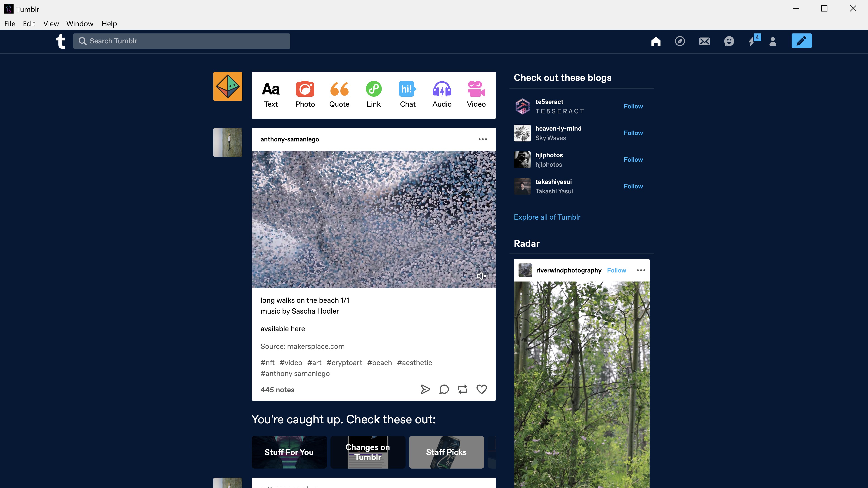Screen dimensions: 868x488
Task: Start a new Audio post
Action: pyautogui.click(x=442, y=94)
